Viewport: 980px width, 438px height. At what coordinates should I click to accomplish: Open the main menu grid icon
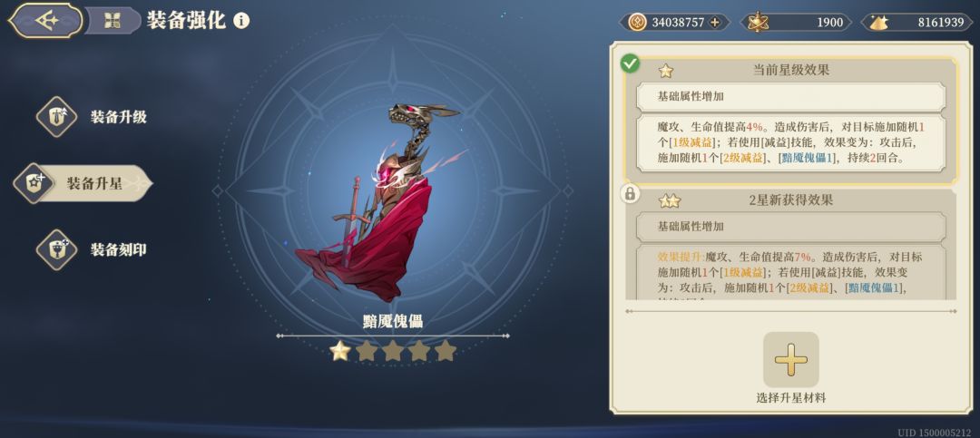(x=113, y=21)
